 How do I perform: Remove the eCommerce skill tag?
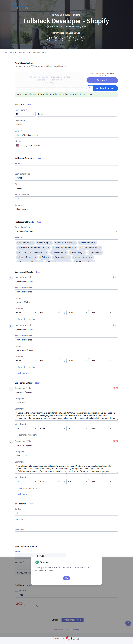click(33, 243)
